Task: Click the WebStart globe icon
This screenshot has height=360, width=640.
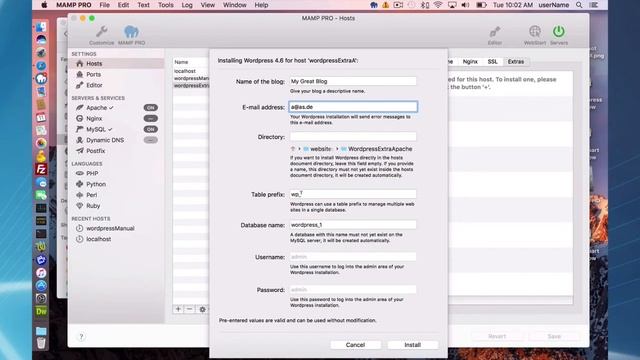Action: pos(535,31)
